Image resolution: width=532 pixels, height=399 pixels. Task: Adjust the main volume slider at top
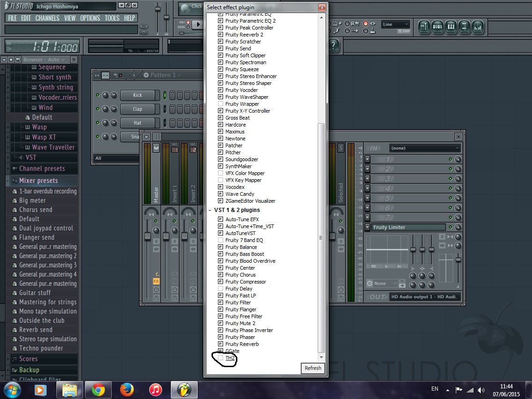click(157, 9)
